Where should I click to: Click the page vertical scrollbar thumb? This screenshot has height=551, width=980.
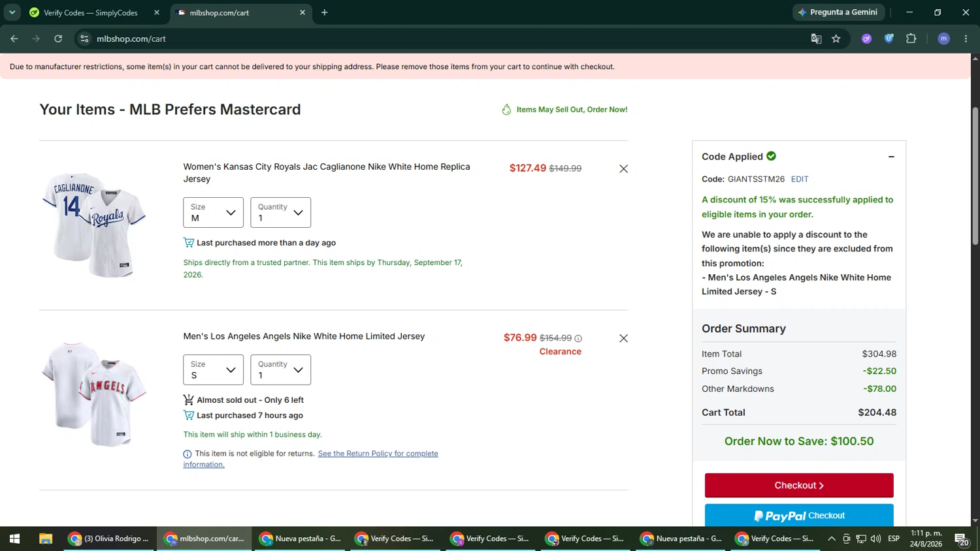tap(975, 176)
